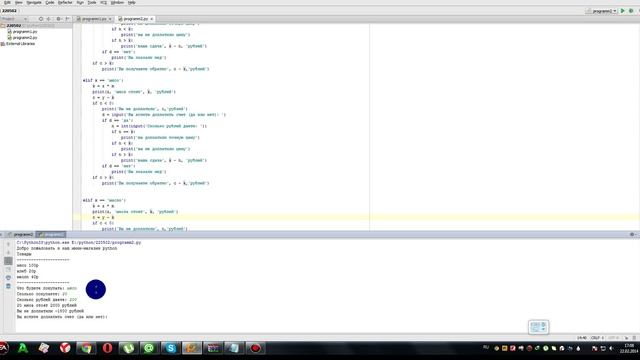Screen dimensions: 640x360
Task: Click the system clock in the taskbar
Action: 629,348
